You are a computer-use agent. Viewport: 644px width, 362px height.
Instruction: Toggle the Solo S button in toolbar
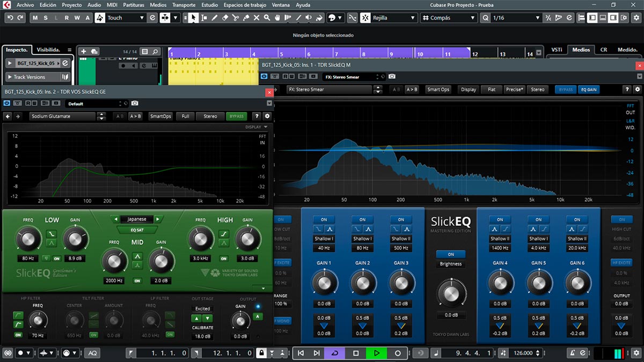[x=46, y=18]
